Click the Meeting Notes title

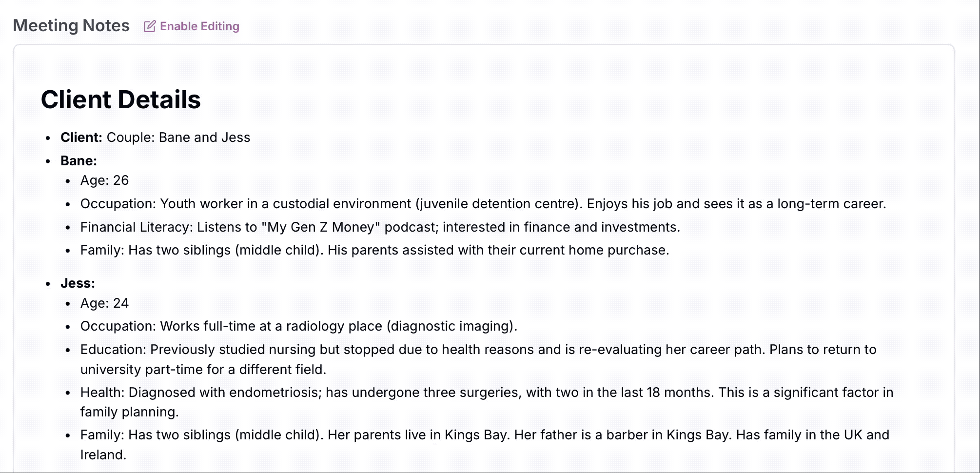click(71, 25)
